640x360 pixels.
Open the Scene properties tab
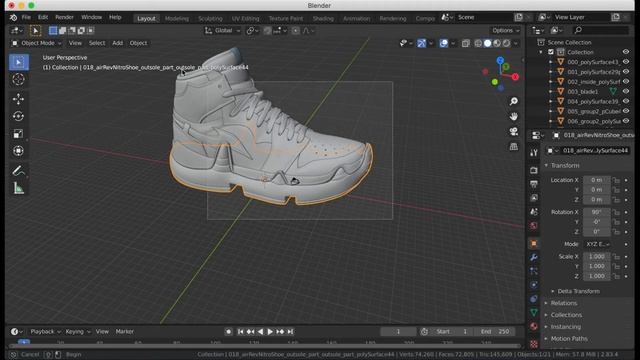click(534, 212)
